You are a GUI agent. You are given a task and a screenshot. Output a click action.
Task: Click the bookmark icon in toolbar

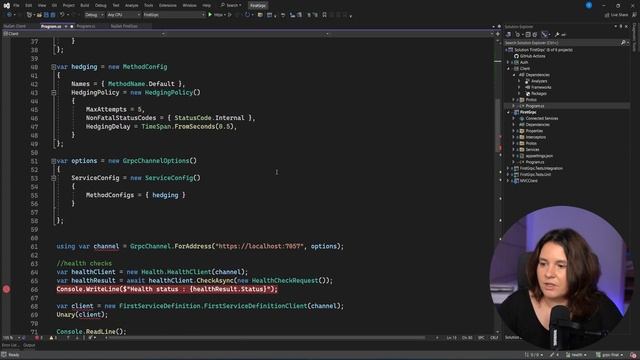pyautogui.click(x=324, y=15)
